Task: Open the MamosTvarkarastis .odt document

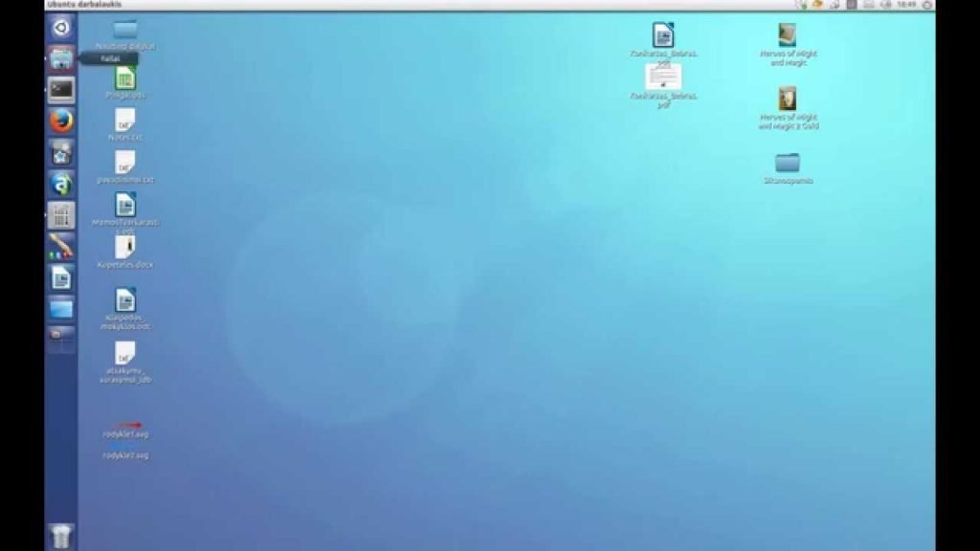Action: pos(125,213)
